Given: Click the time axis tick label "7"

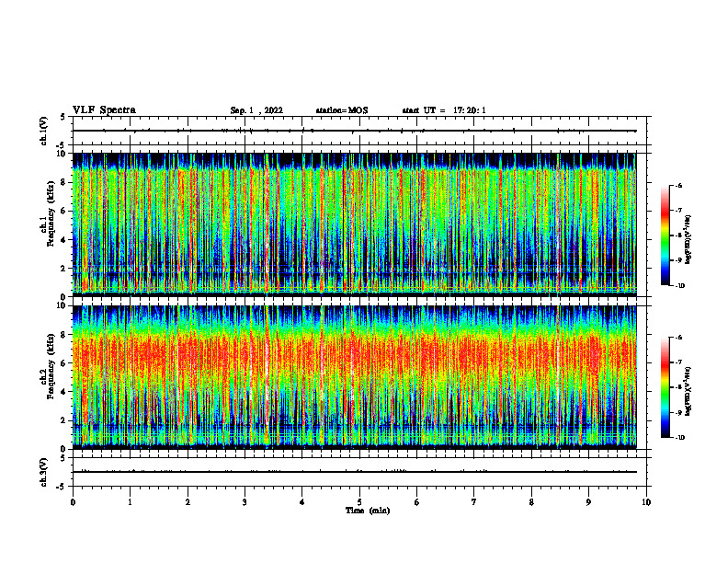Looking at the screenshot, I should click(x=474, y=502).
